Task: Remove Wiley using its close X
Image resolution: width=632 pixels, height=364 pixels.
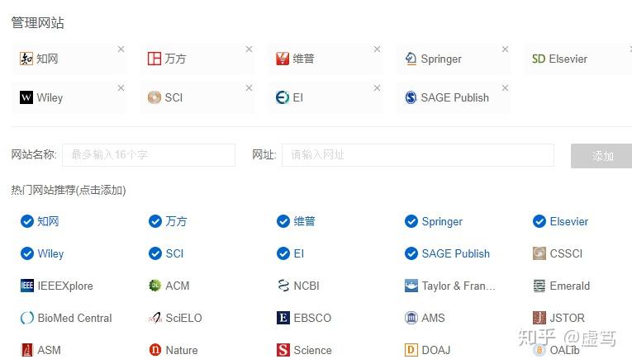Action: 121,87
